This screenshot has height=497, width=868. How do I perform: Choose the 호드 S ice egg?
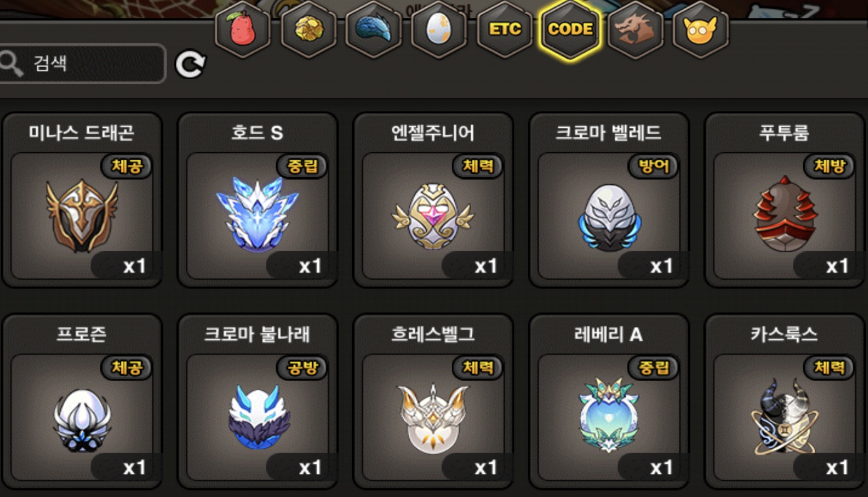pos(258,200)
